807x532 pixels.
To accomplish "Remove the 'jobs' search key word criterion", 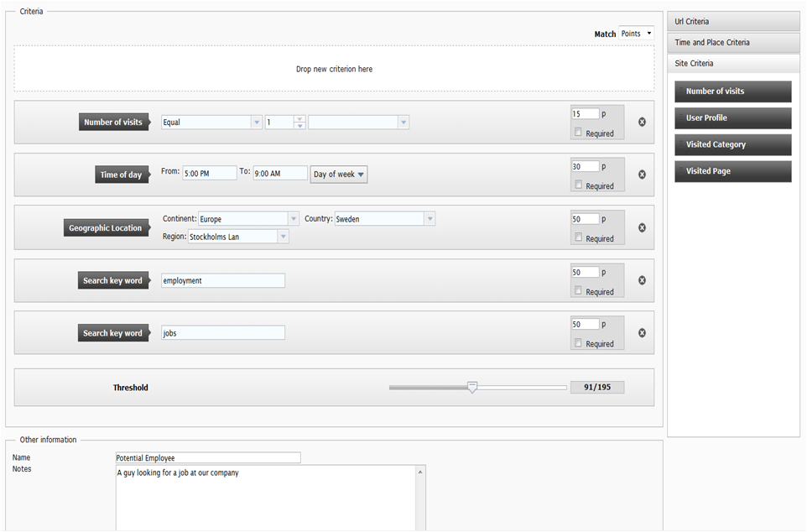I will 642,333.
